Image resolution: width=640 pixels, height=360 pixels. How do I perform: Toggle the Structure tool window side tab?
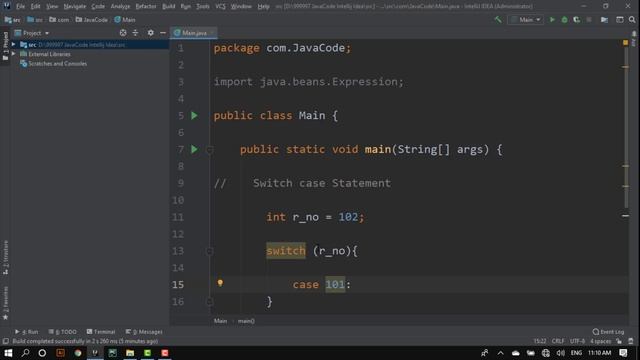point(5,258)
